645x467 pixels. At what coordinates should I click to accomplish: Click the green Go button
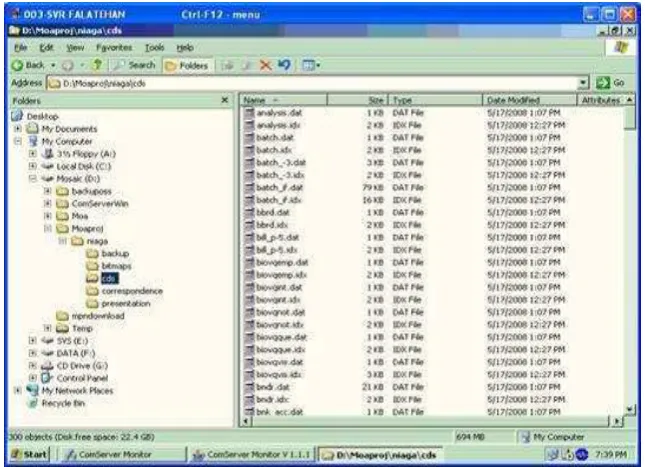[x=610, y=83]
